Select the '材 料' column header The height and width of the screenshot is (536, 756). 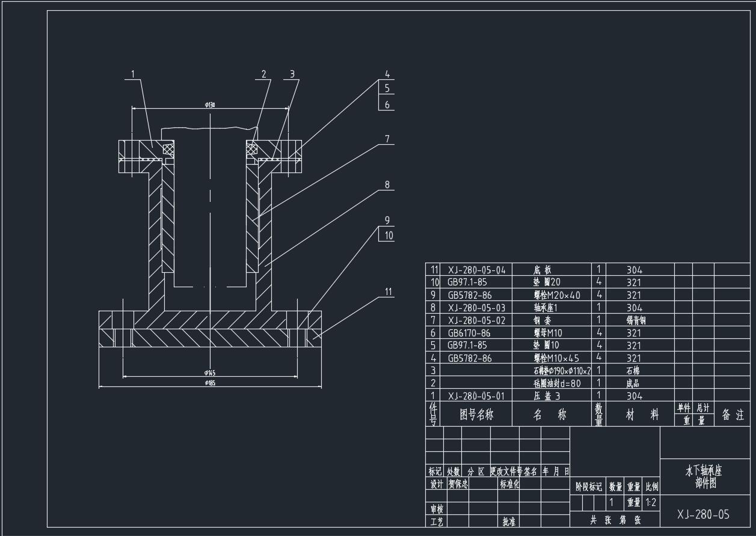642,415
